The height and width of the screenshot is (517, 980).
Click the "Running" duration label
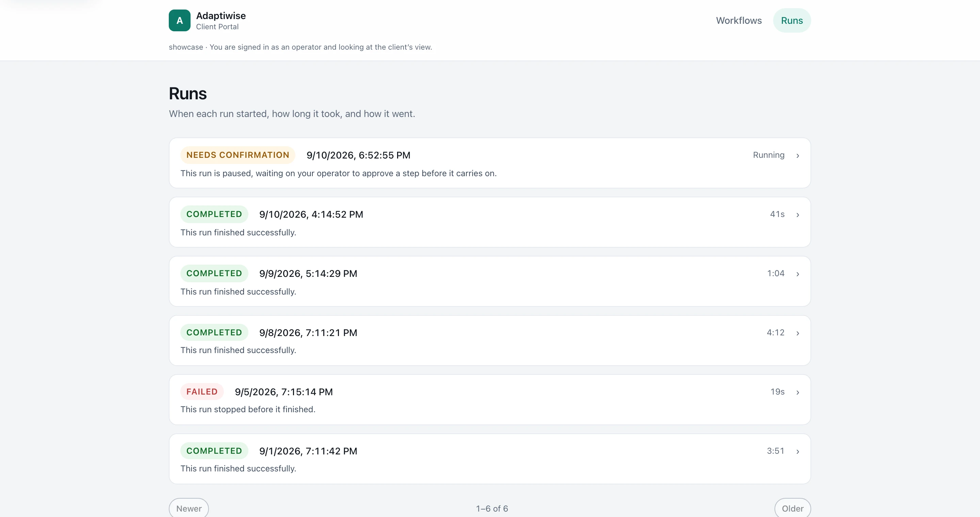768,155
